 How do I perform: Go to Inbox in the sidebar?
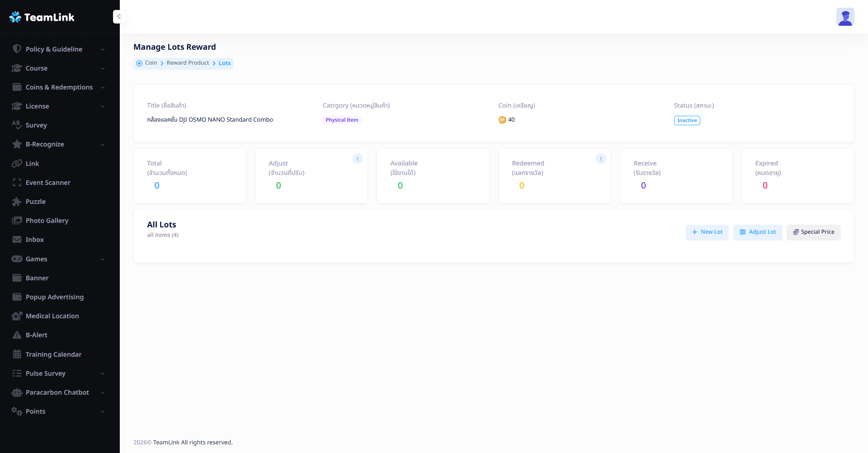pyautogui.click(x=35, y=240)
